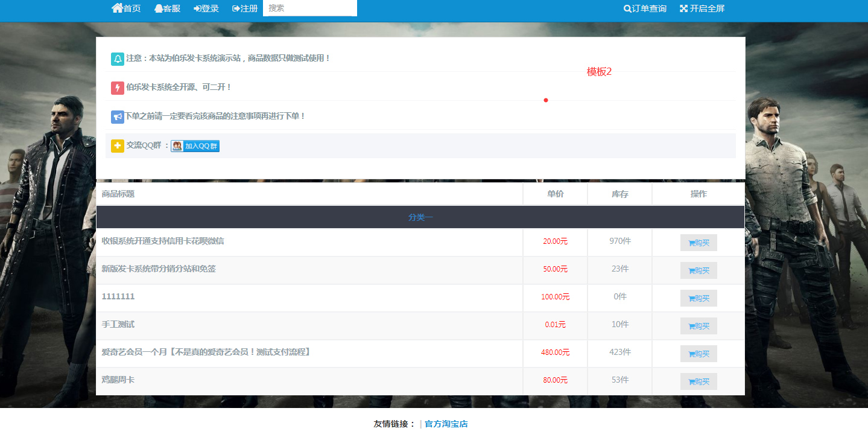Click the yellow plus icon next to 交流QQ群

click(117, 145)
